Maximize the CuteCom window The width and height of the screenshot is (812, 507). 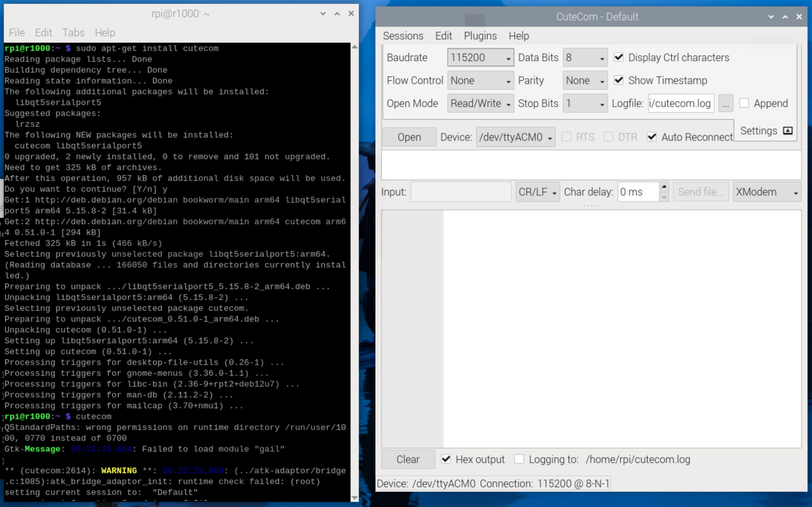point(785,17)
